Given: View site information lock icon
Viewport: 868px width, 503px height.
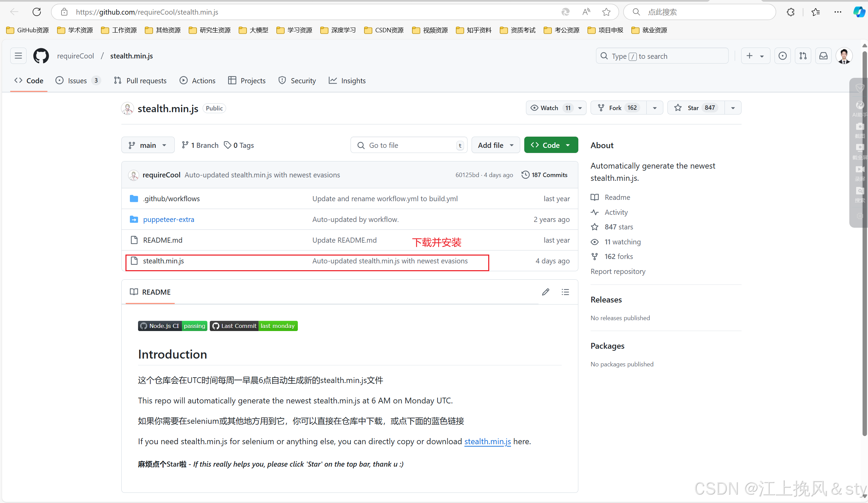Looking at the screenshot, I should click(64, 12).
